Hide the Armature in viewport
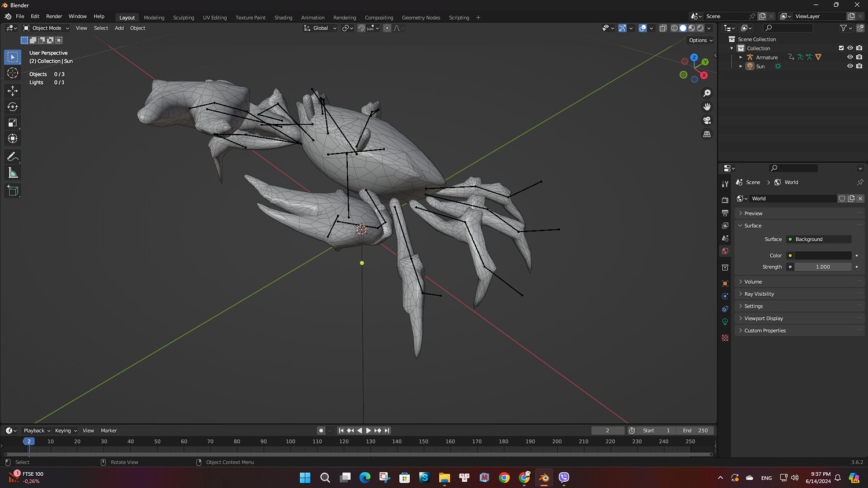 (x=850, y=57)
